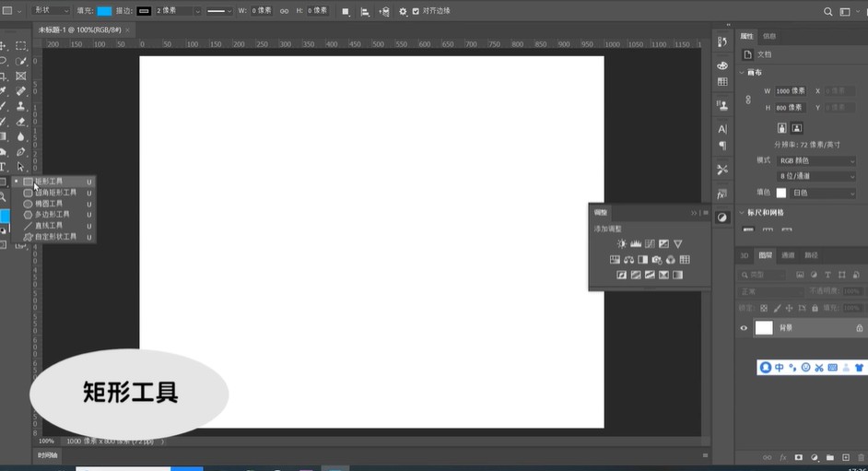The width and height of the screenshot is (868, 471).
Task: Add a Photo Filter adjustment
Action: 657,260
